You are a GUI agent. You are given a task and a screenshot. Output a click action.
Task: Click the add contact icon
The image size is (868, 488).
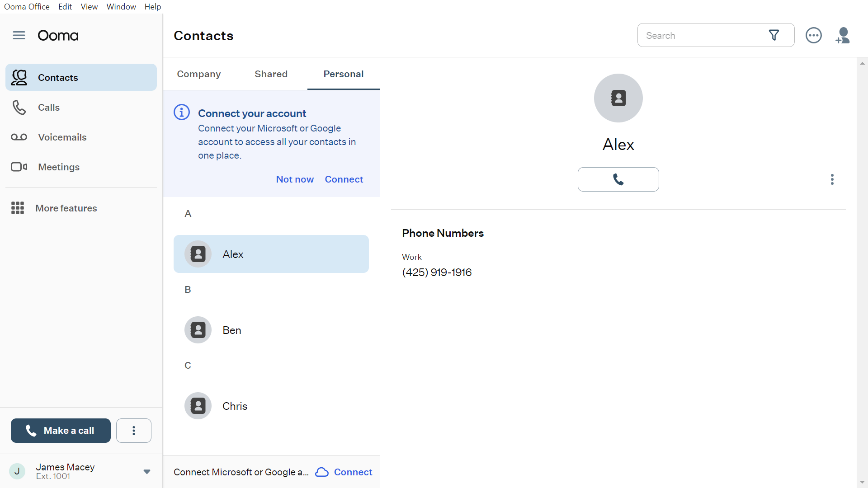(x=843, y=35)
